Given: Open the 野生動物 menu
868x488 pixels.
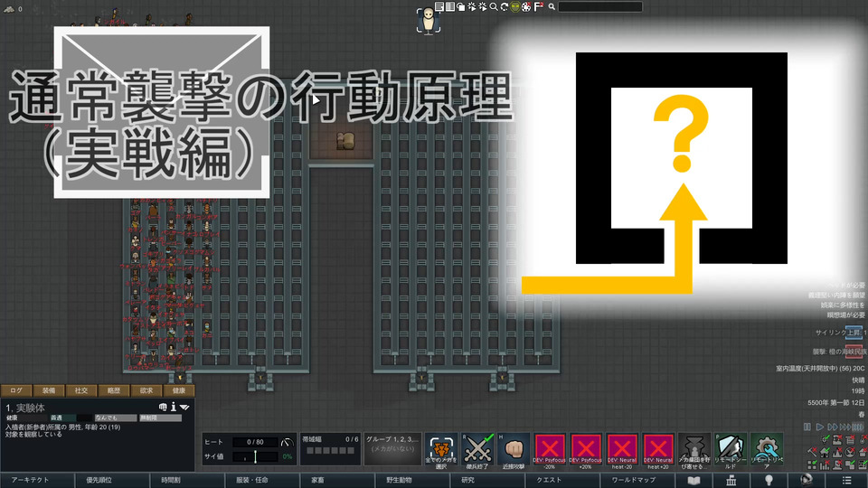Looking at the screenshot, I should pyautogui.click(x=413, y=480).
